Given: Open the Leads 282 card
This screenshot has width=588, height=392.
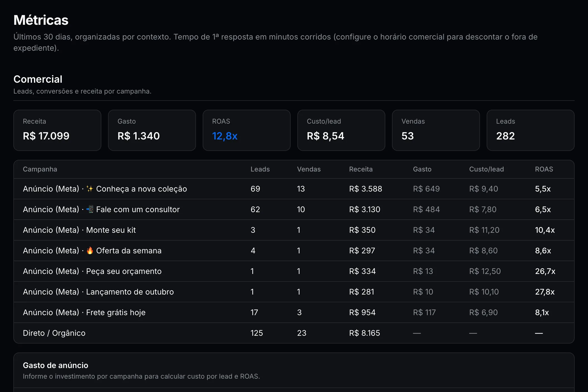Looking at the screenshot, I should (531, 130).
